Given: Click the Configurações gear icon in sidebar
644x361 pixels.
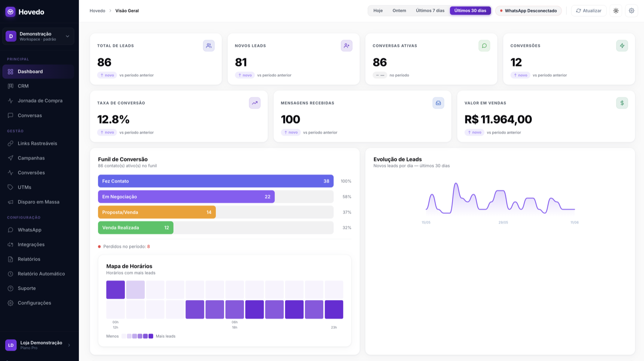Looking at the screenshot, I should (10, 303).
